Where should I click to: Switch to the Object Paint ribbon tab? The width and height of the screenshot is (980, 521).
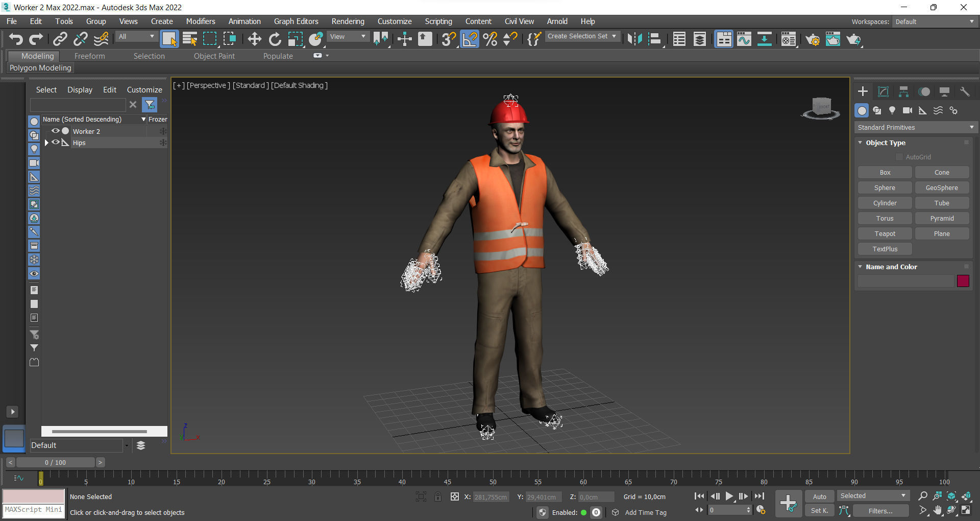click(x=214, y=56)
